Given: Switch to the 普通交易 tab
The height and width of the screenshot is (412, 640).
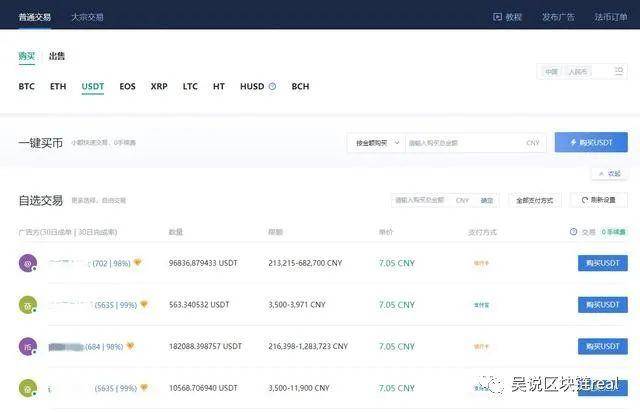Looking at the screenshot, I should pos(34,17).
